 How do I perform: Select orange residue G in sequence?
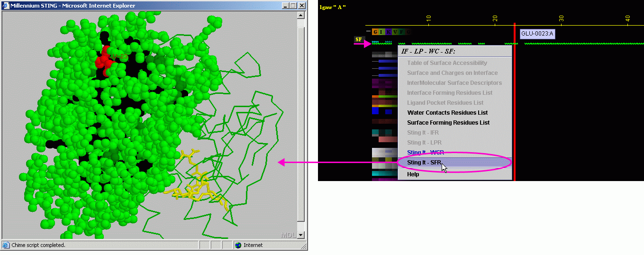click(375, 32)
